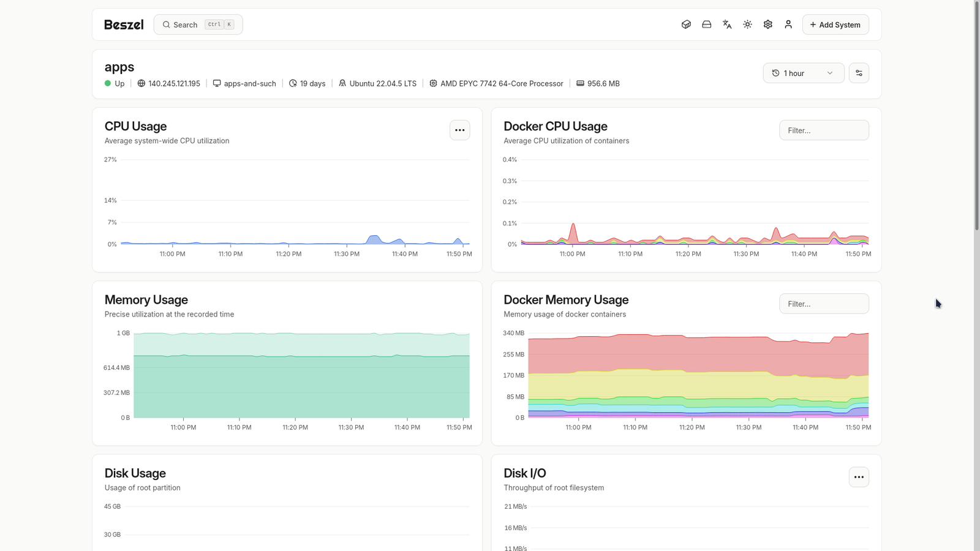The image size is (980, 551).
Task: Click the '45 GB' Disk Usage axis label
Action: [x=112, y=506]
